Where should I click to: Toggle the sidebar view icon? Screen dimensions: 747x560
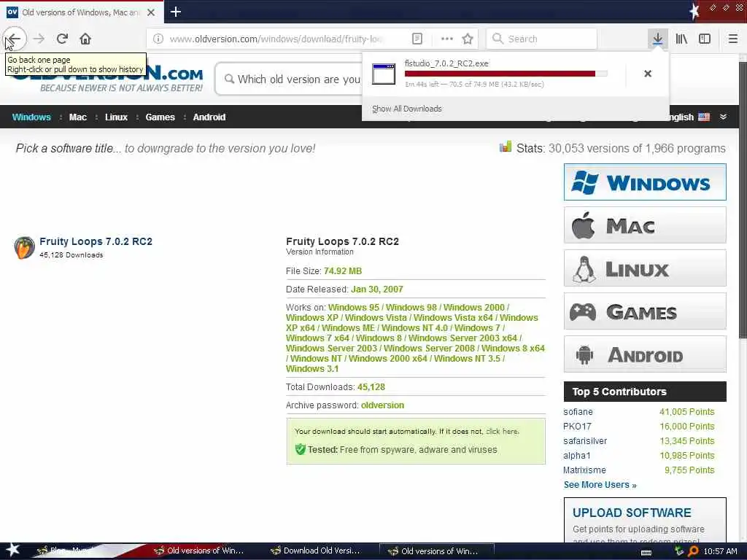coord(705,39)
